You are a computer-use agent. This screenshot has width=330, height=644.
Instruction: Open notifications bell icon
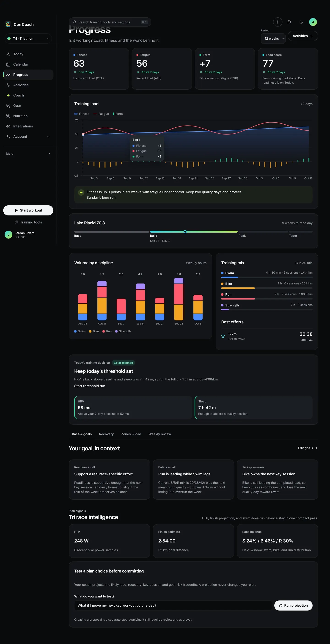click(289, 22)
